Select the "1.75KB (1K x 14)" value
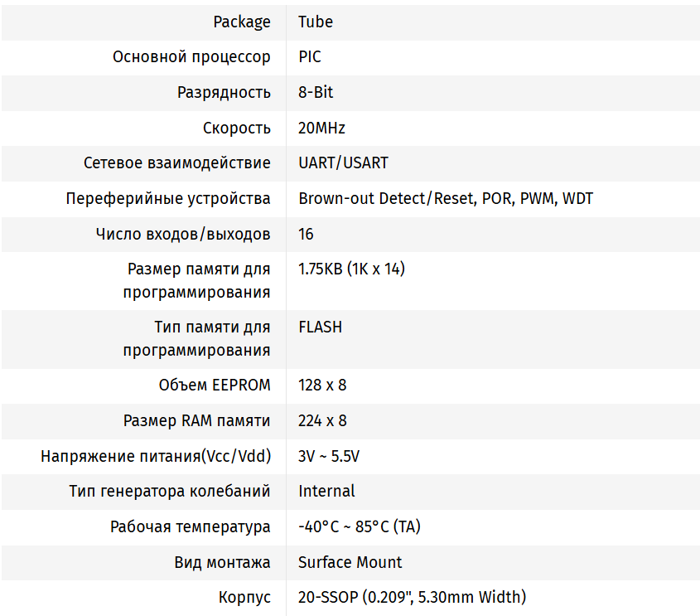 coord(351,269)
